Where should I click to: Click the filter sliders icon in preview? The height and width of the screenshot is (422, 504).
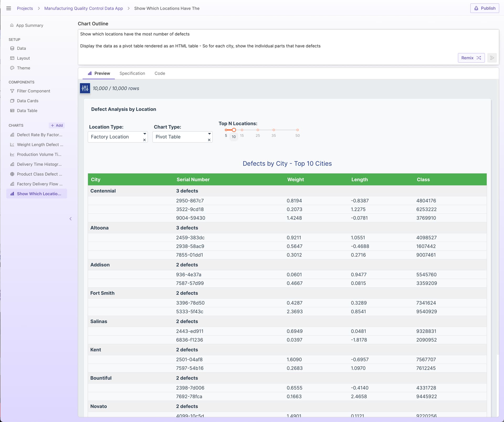85,88
